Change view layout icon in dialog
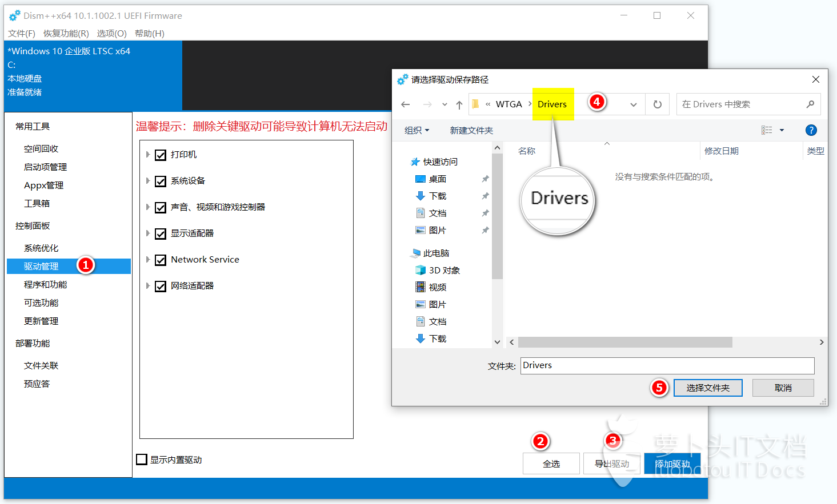 (x=767, y=130)
